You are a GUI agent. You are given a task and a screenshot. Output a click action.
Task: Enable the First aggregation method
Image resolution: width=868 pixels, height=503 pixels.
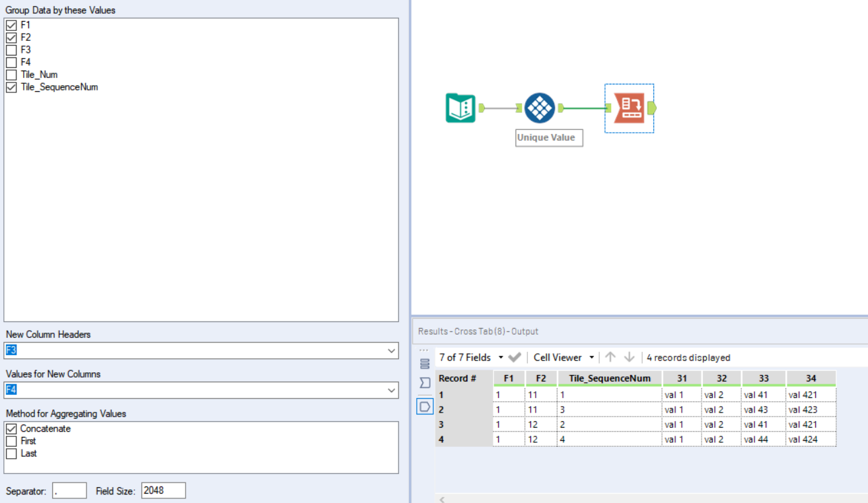click(x=10, y=440)
